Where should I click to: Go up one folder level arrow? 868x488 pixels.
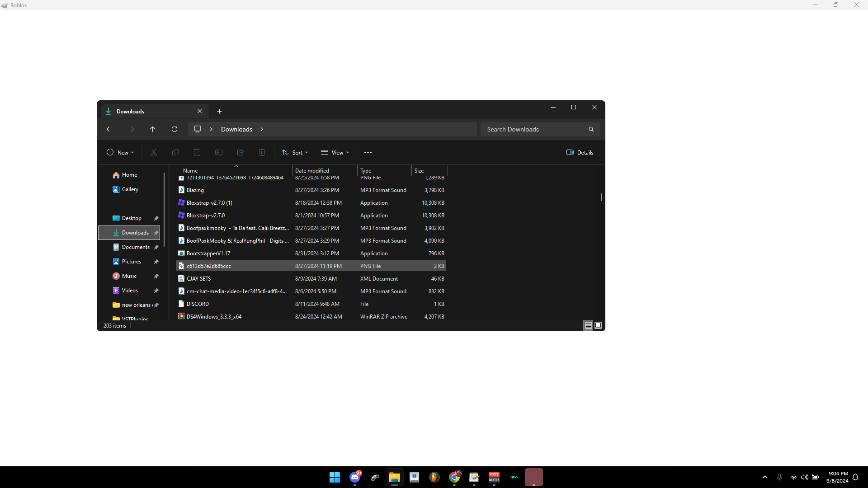[x=153, y=129]
